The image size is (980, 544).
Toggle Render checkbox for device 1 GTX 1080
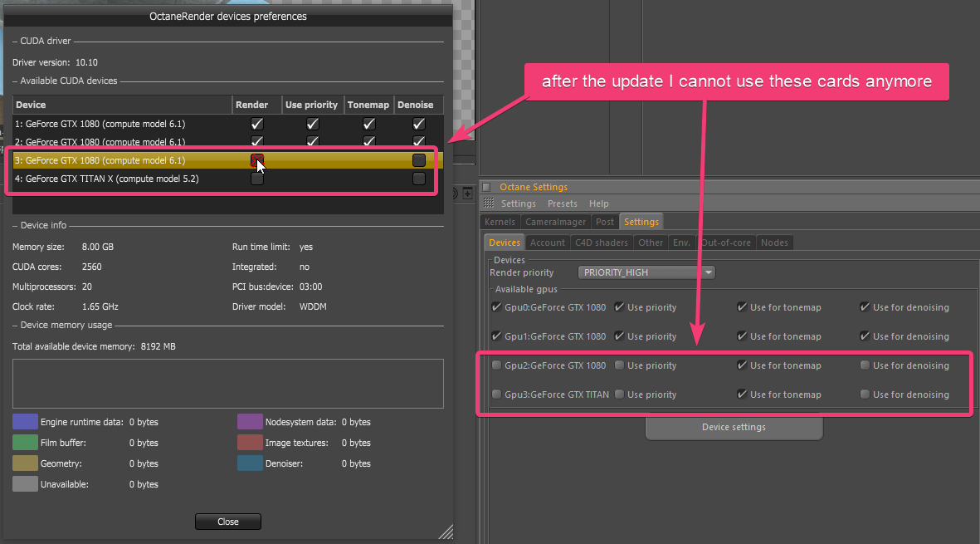(x=257, y=124)
